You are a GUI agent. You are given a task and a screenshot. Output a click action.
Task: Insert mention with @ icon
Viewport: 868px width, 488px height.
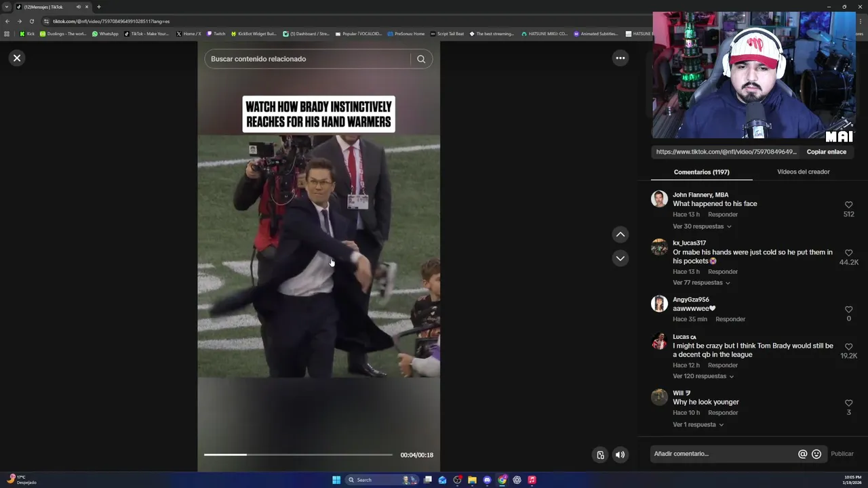(x=802, y=454)
